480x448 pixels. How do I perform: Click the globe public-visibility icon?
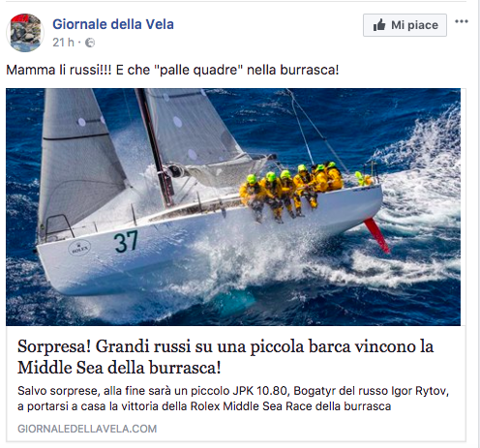tap(90, 43)
